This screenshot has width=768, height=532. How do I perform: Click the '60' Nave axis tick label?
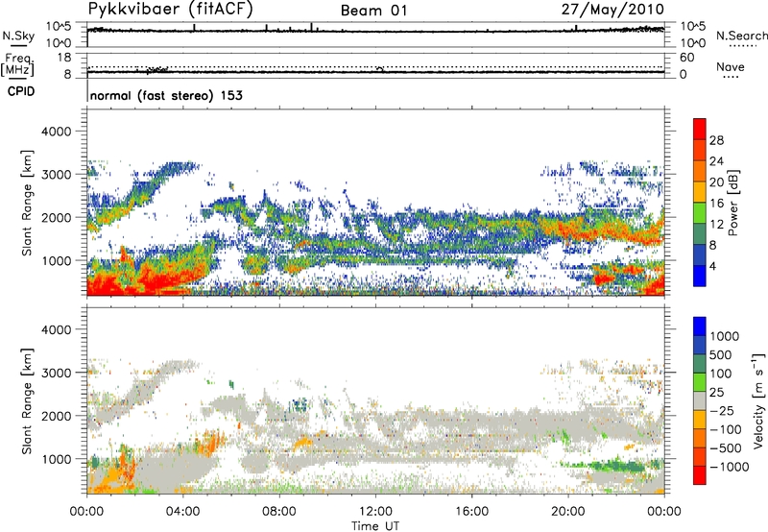(x=686, y=58)
